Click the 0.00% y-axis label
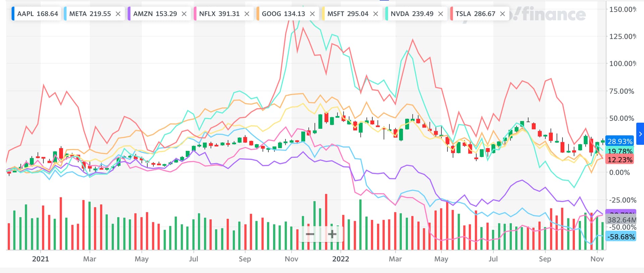 click(x=620, y=172)
